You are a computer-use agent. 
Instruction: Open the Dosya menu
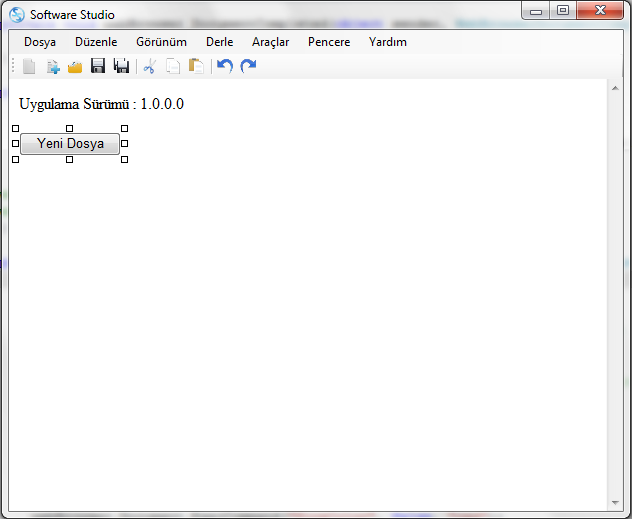[40, 42]
